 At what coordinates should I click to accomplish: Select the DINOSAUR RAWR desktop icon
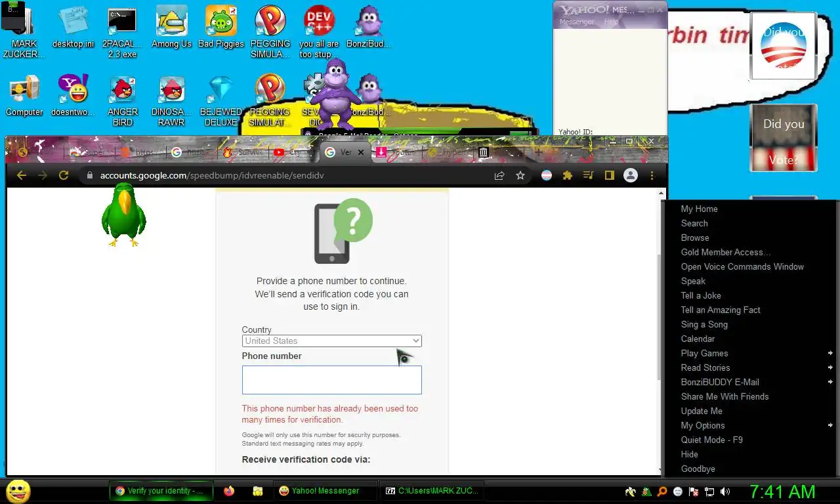pyautogui.click(x=171, y=100)
